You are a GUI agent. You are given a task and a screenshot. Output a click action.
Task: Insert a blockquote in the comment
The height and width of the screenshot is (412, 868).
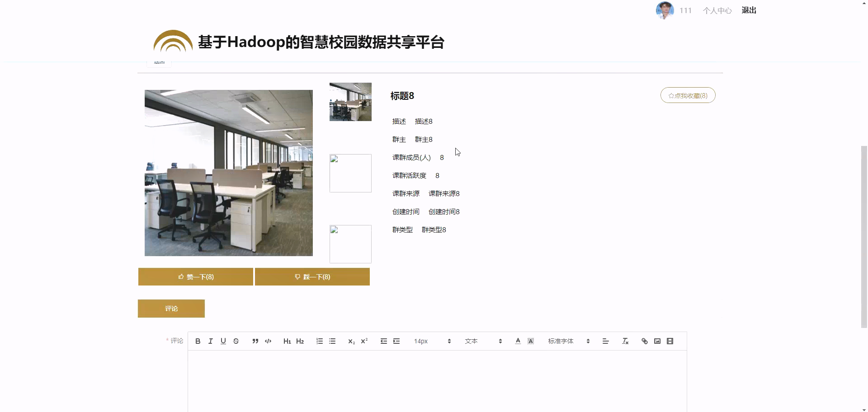click(255, 341)
